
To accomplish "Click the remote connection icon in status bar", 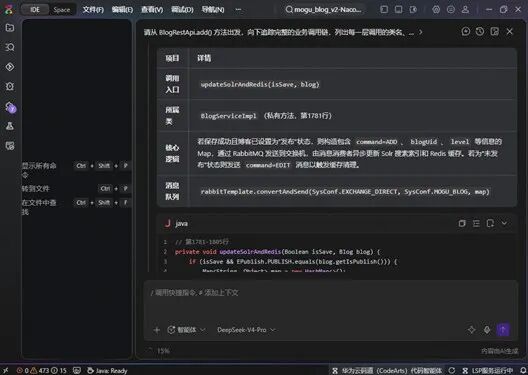I will 6,371.
